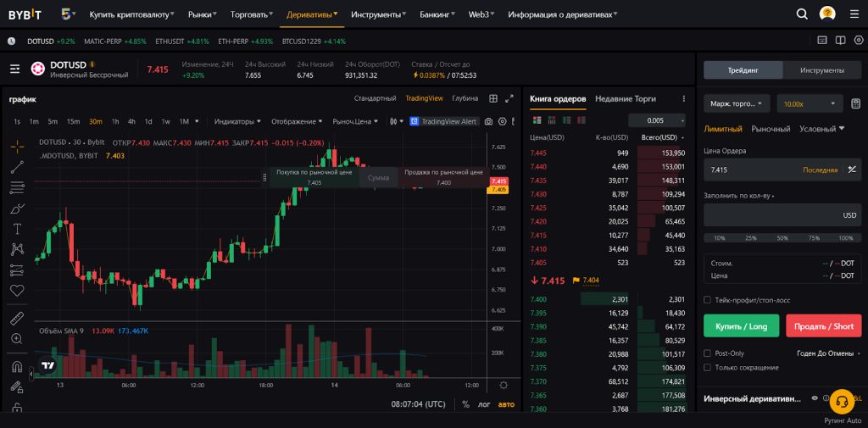
Task: Tick the Post-Only checkbox
Action: coord(708,353)
